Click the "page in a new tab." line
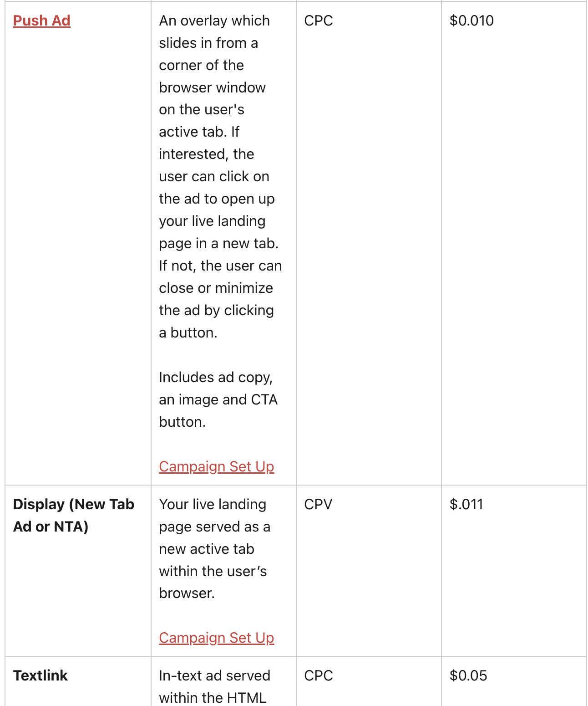The width and height of the screenshot is (588, 706). pyautogui.click(x=218, y=244)
